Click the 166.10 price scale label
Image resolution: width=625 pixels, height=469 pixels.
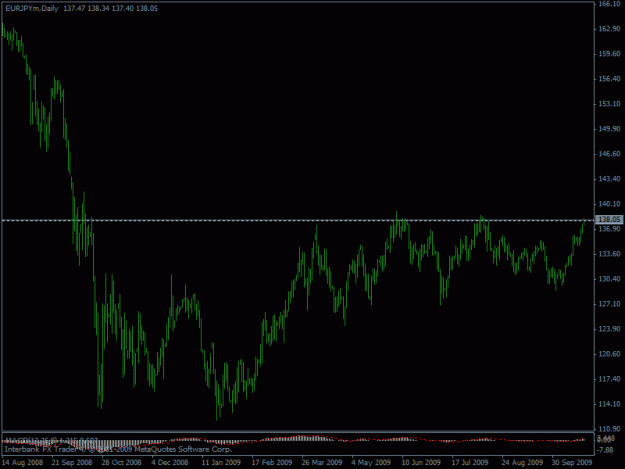(x=609, y=4)
